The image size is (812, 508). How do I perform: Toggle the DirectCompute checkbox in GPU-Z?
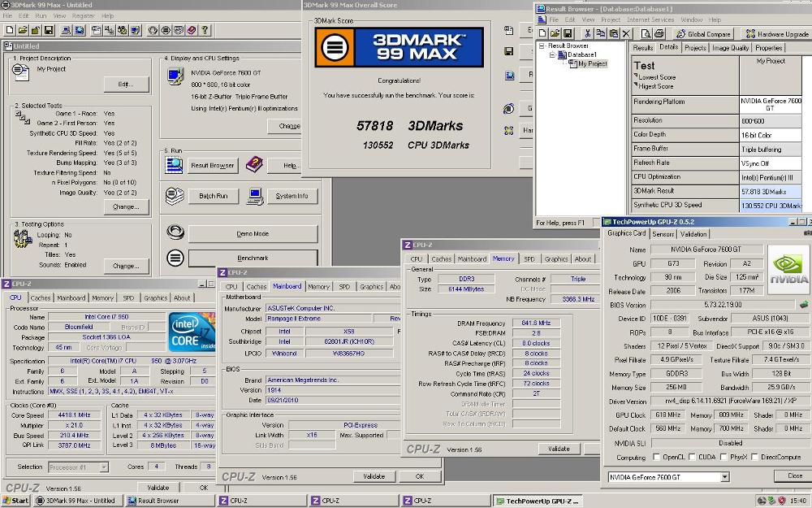tap(755, 457)
